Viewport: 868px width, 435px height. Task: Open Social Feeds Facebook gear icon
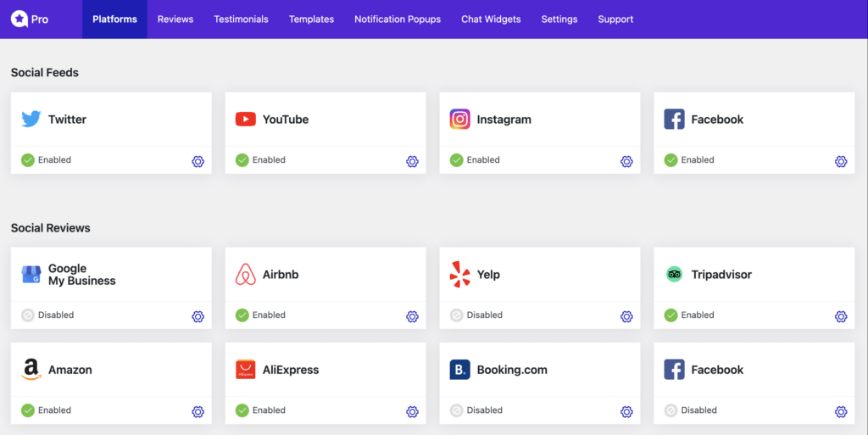840,162
